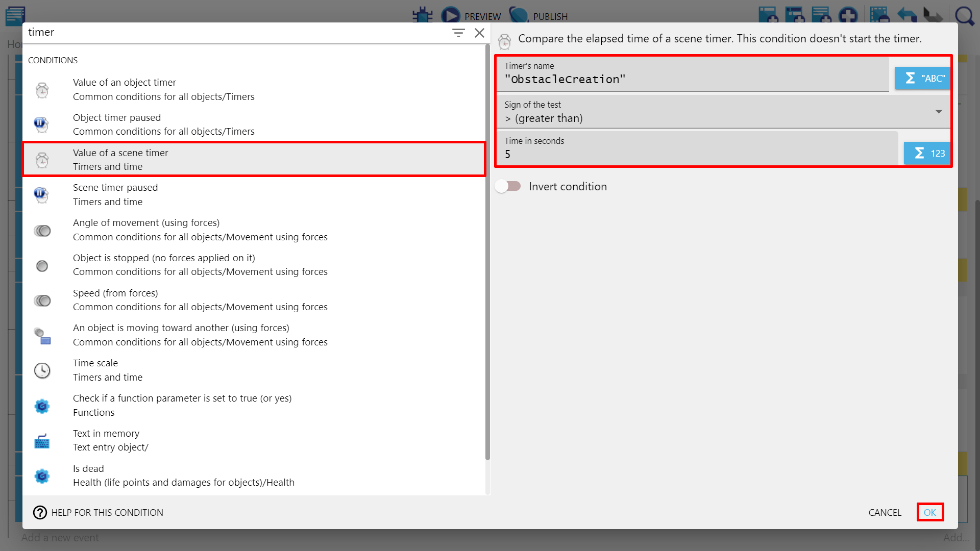980x551 pixels.
Task: Click the Time in seconds field
Action: click(697, 154)
